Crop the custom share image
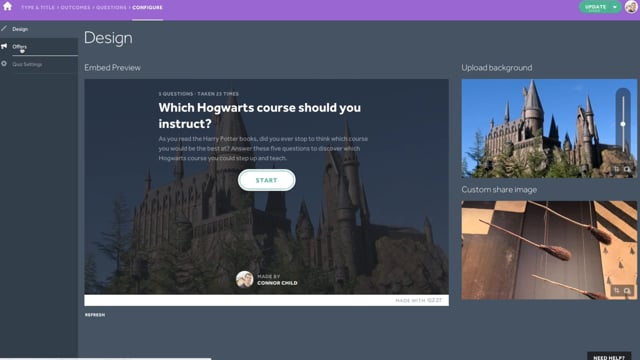 pos(617,290)
